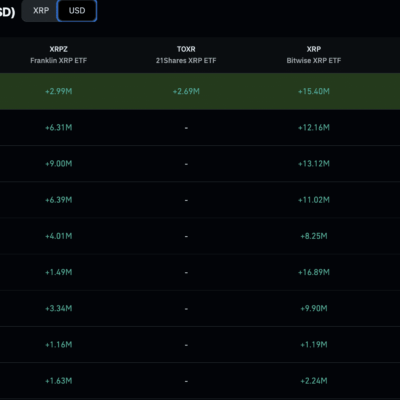The width and height of the screenshot is (400, 400).
Task: Click the XRPZ Franklin XRP ETF column header
Action: [59, 55]
